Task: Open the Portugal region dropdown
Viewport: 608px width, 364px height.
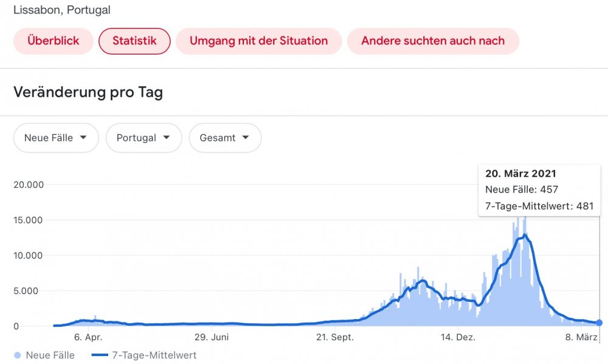Action: click(x=143, y=138)
